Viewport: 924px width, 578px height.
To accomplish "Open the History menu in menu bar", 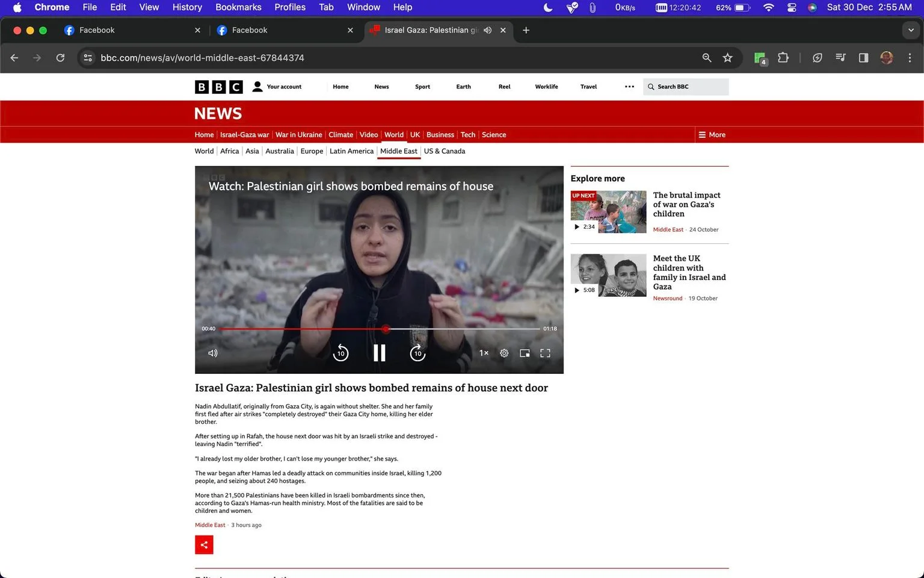I will point(187,7).
